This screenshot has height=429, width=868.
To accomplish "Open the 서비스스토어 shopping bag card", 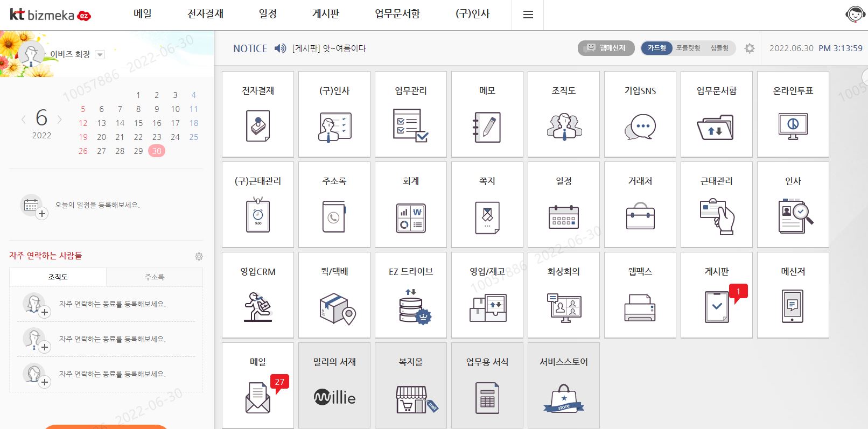I will [564, 397].
